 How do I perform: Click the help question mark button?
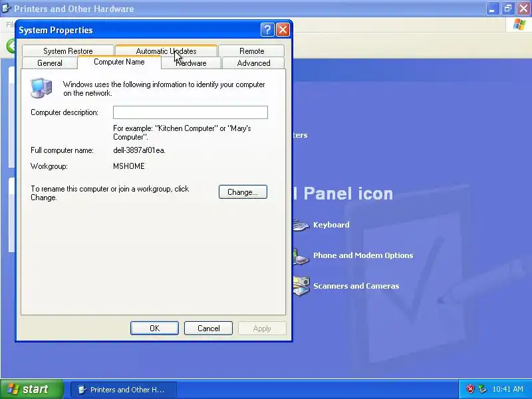(x=267, y=30)
